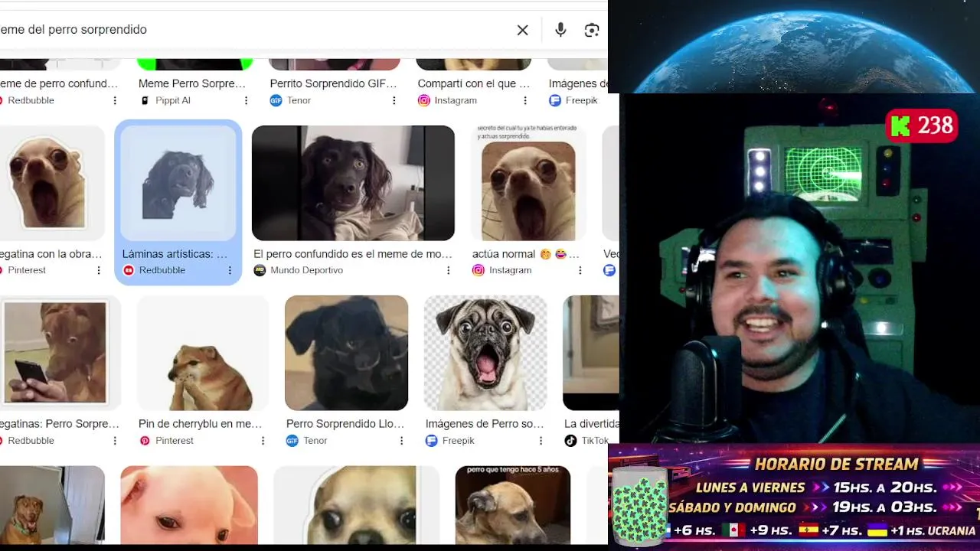
Task: Open the 'Láminas artísticas' result title
Action: (175, 253)
